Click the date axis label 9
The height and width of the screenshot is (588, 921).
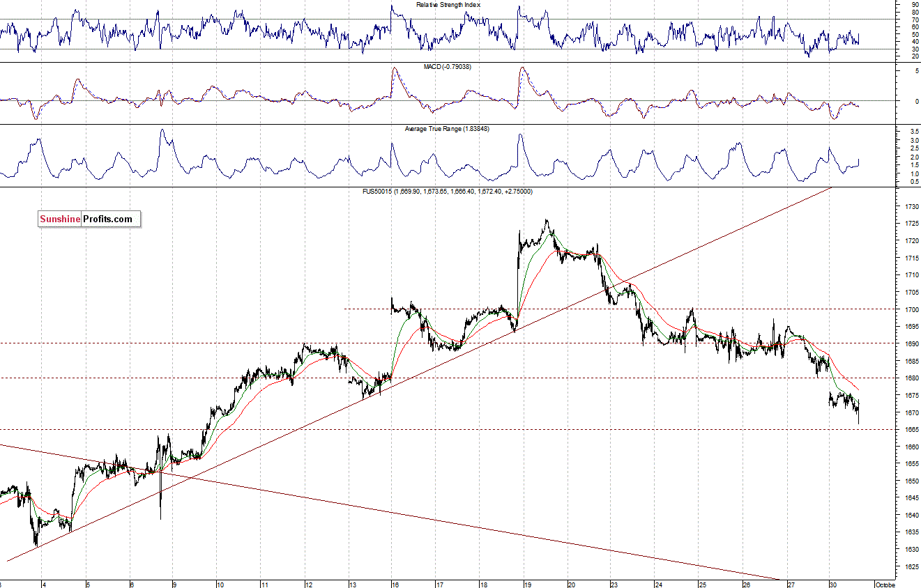[174, 584]
